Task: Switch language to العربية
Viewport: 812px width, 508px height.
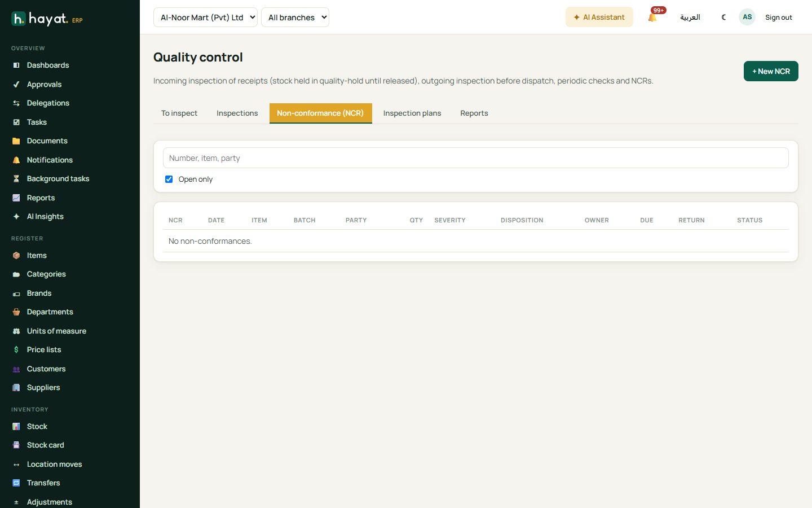Action: [x=690, y=17]
